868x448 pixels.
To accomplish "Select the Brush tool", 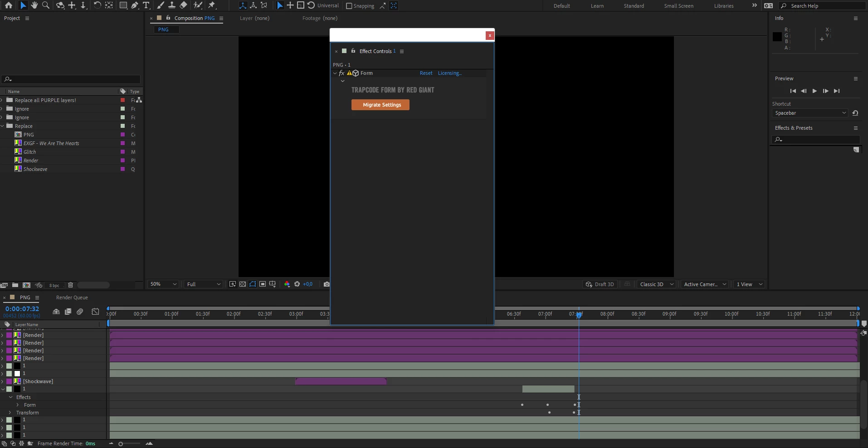I will click(160, 5).
